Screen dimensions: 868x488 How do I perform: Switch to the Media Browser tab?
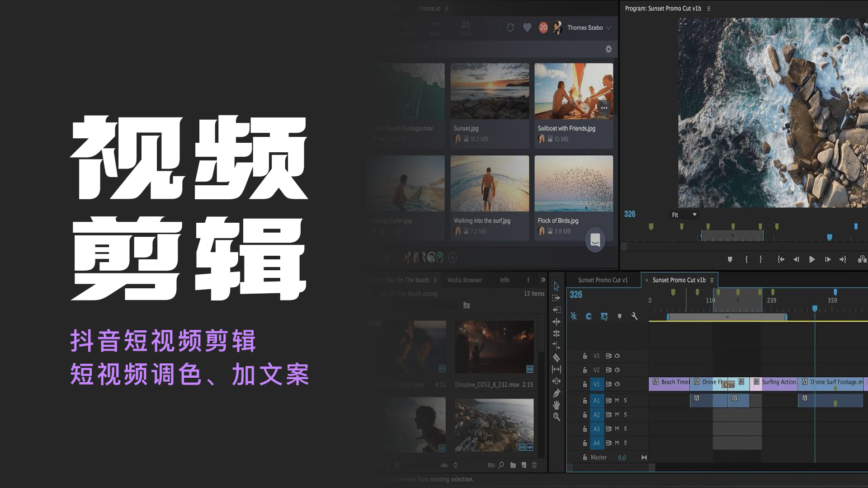[x=464, y=280]
